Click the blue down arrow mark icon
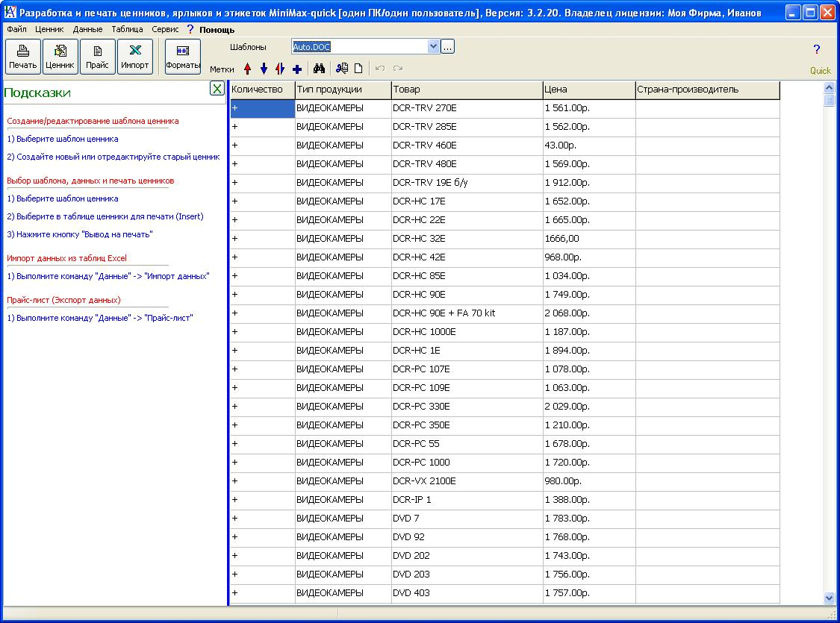 [264, 69]
